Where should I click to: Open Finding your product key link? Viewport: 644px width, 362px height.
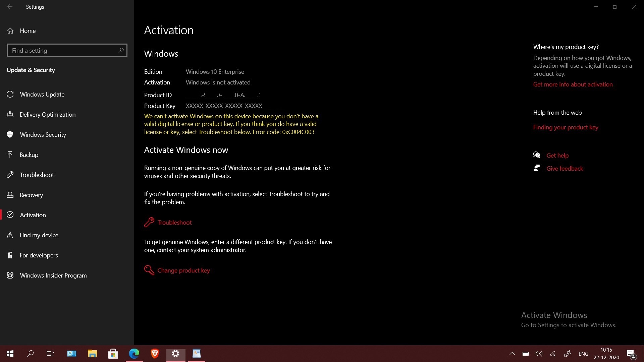point(566,127)
